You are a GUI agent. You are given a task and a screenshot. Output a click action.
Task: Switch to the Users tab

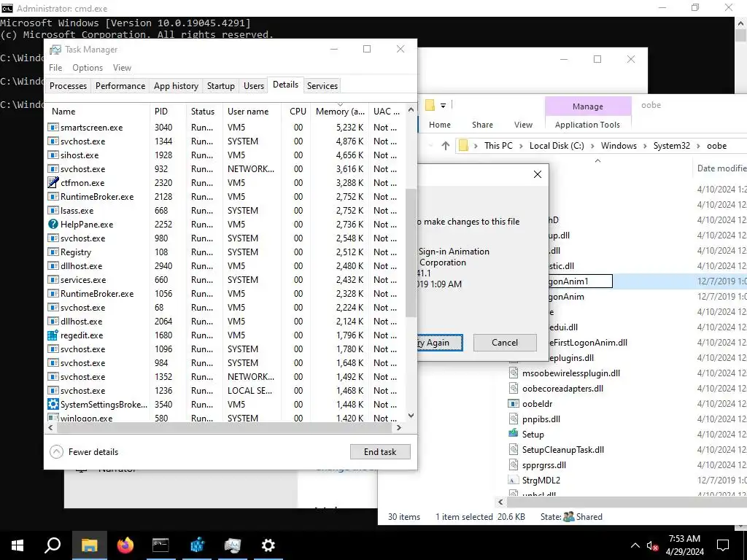point(253,86)
